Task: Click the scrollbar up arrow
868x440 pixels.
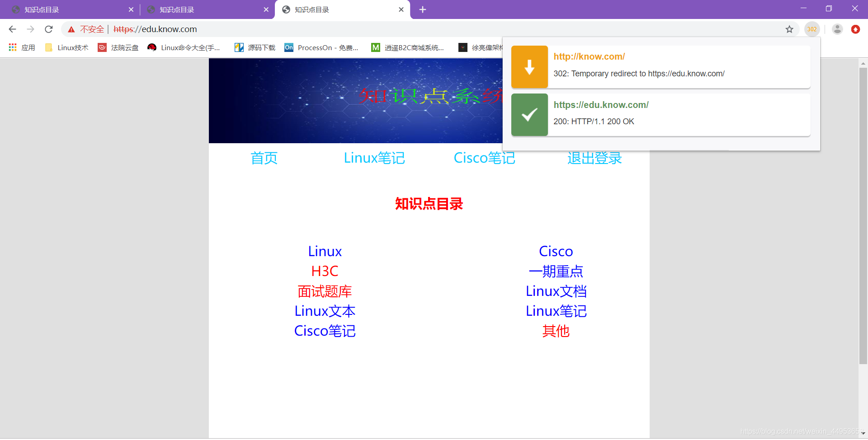Action: [x=863, y=63]
